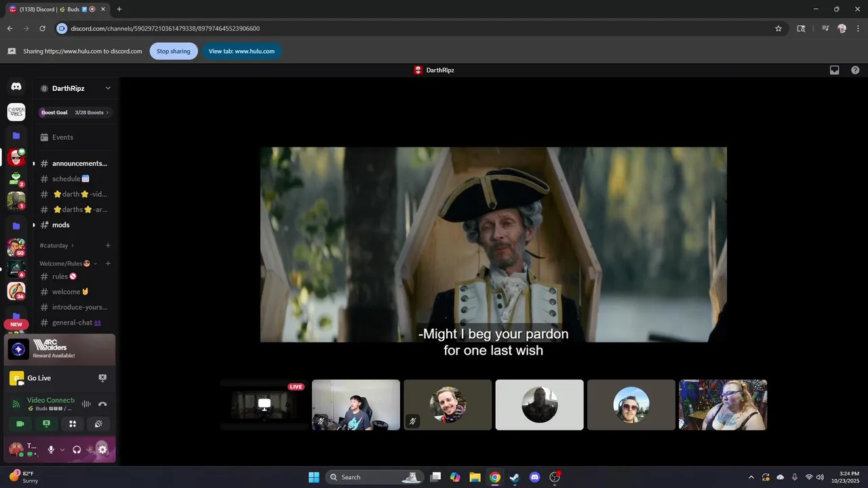Expand the #caturday category
This screenshot has width=868, height=488.
[x=57, y=245]
